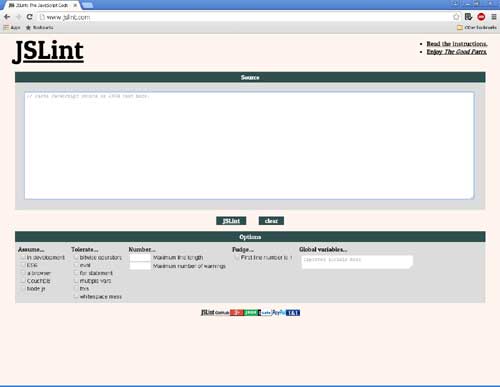The image size is (500, 387).
Task: Open the Read the Instructions link
Action: [x=457, y=44]
